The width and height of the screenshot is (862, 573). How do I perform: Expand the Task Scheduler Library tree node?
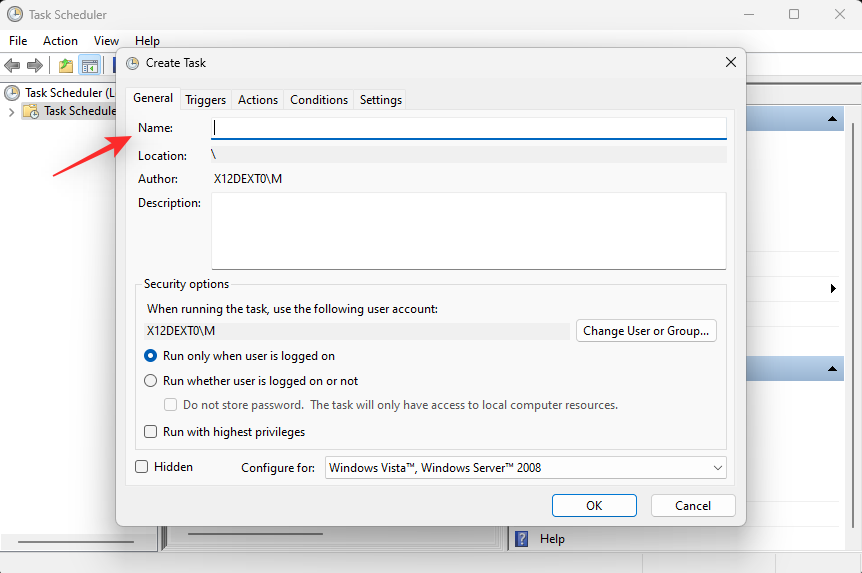point(11,112)
